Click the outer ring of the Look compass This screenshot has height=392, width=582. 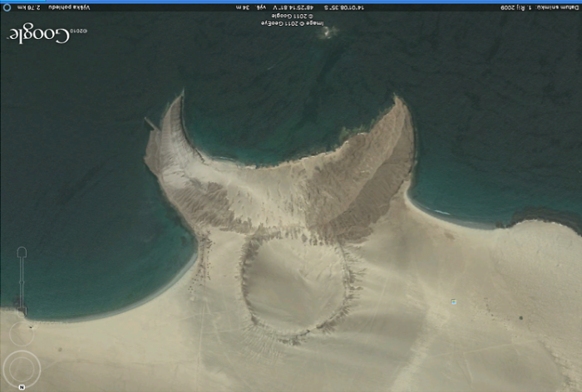(x=22, y=369)
